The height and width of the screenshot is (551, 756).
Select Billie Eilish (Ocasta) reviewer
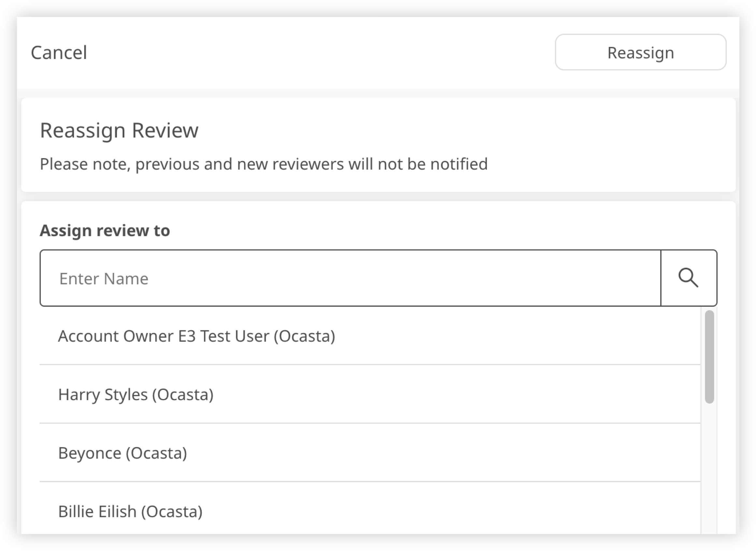click(130, 511)
